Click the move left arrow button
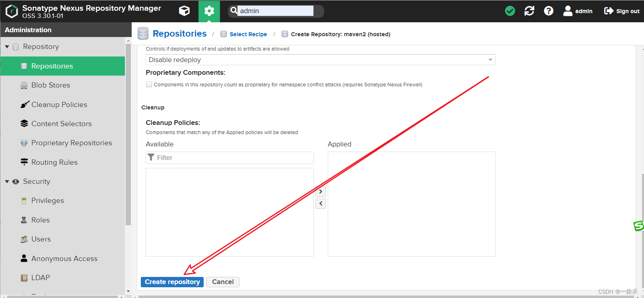Screen dimensions: 644x298 coord(321,203)
